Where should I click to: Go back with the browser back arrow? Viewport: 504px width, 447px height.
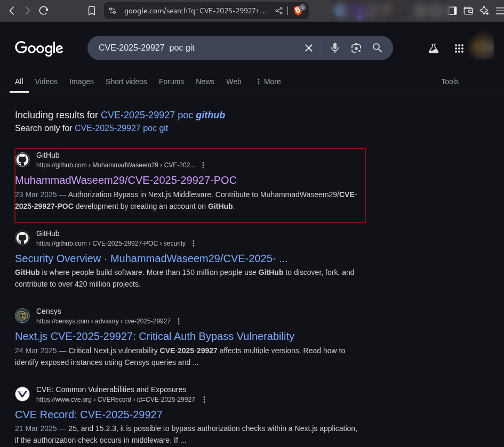coord(12,11)
